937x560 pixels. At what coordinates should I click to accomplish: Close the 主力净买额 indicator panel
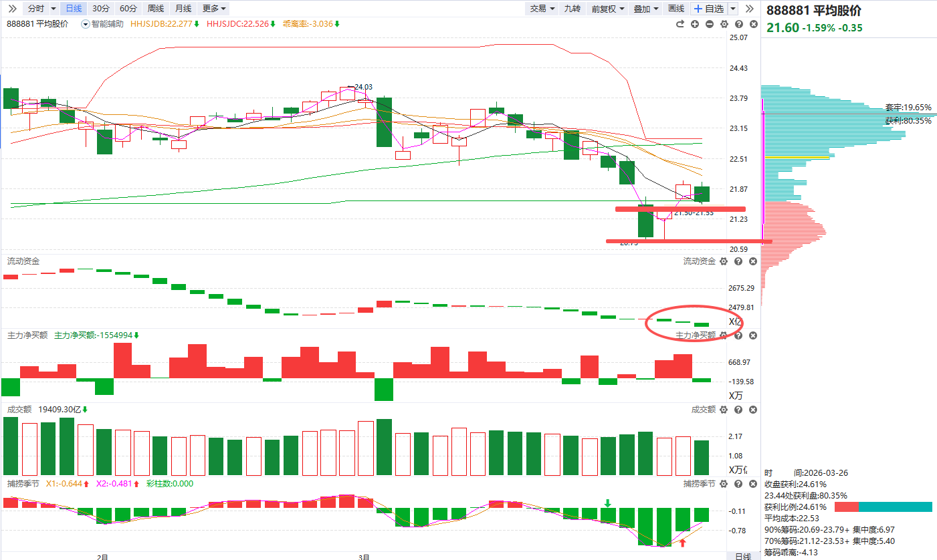pos(753,335)
